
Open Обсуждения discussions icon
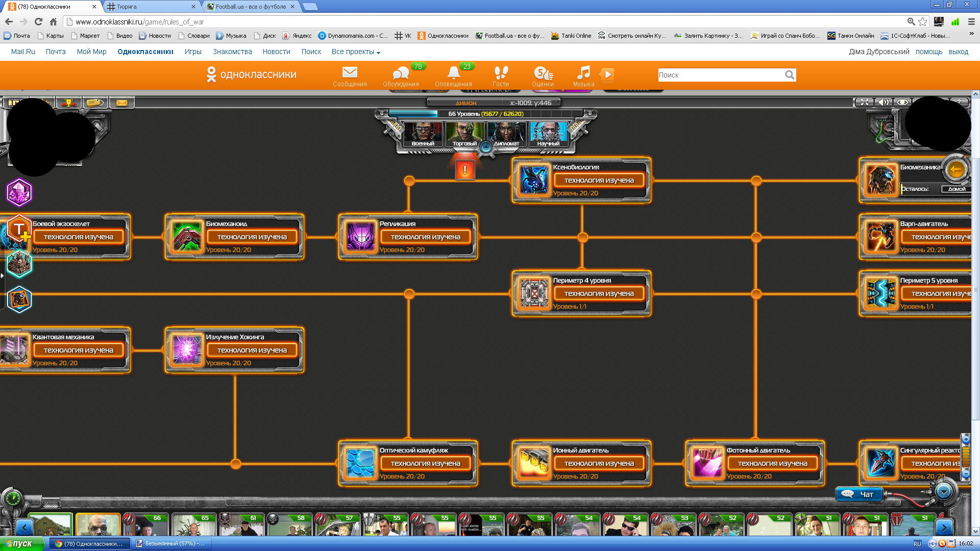401,76
